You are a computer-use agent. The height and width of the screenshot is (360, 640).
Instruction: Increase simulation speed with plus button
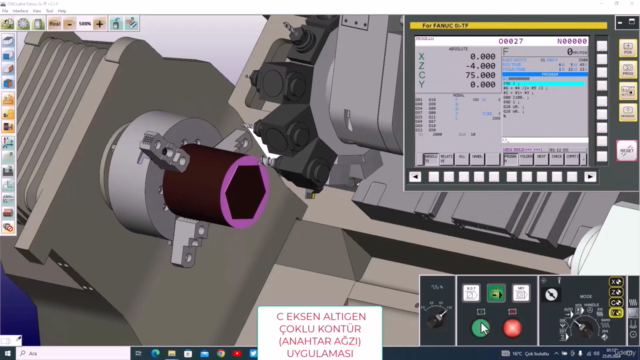click(99, 24)
